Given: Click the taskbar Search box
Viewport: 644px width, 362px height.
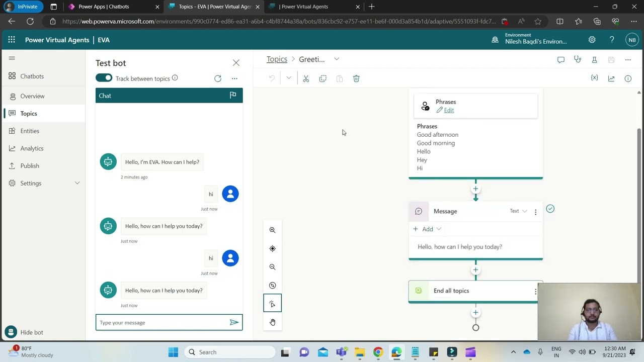Looking at the screenshot, I should 229,352.
